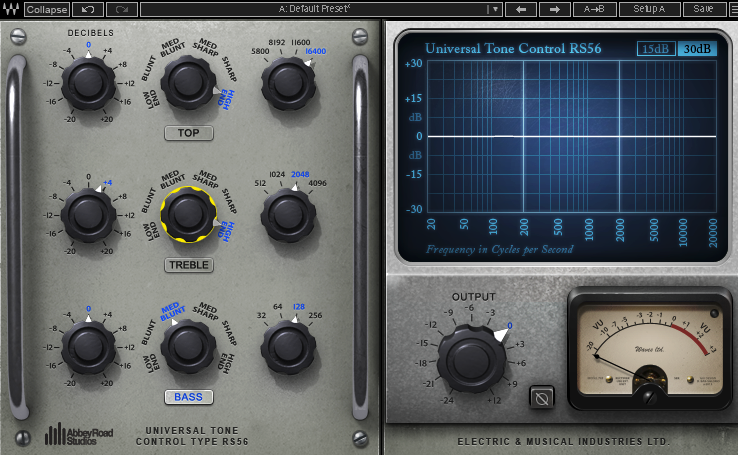Open the Save menu
Screen dimensions: 738x455
point(703,9)
